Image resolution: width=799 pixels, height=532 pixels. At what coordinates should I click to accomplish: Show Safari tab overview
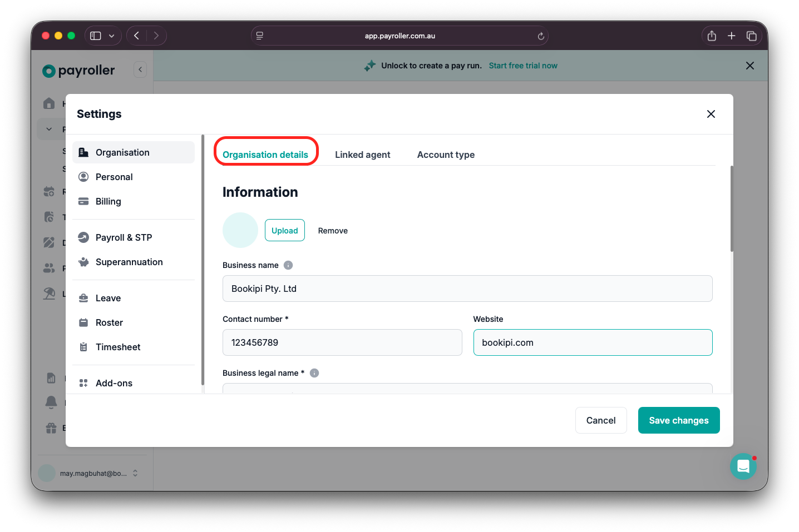(752, 36)
